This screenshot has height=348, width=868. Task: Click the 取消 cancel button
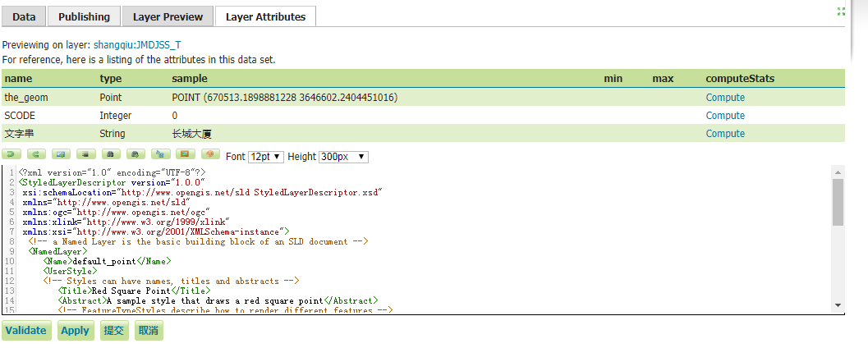click(149, 330)
